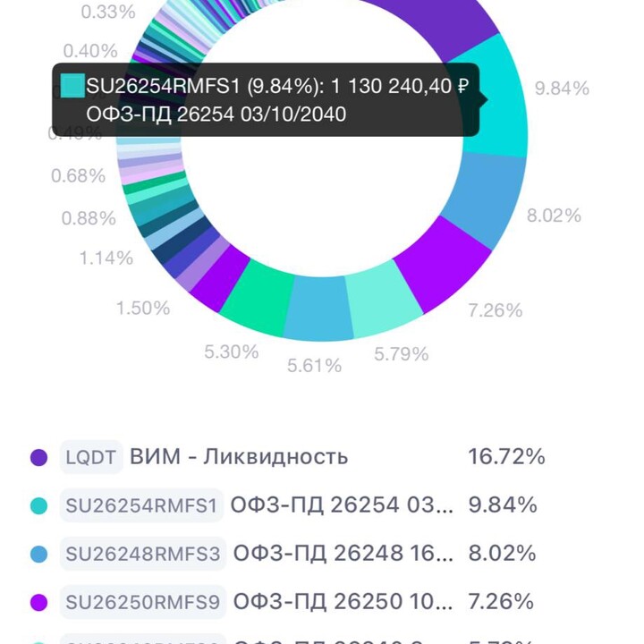Open the ОФЗ-ПД 26248 legend entry
Image resolution: width=644 pixels, height=644 pixels.
343,554
